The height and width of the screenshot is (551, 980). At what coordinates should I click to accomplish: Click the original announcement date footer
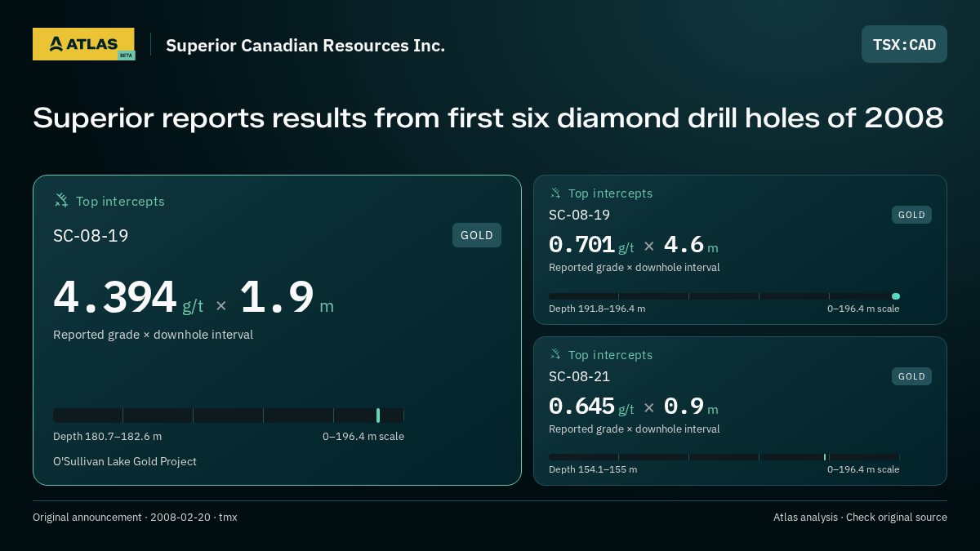135,518
